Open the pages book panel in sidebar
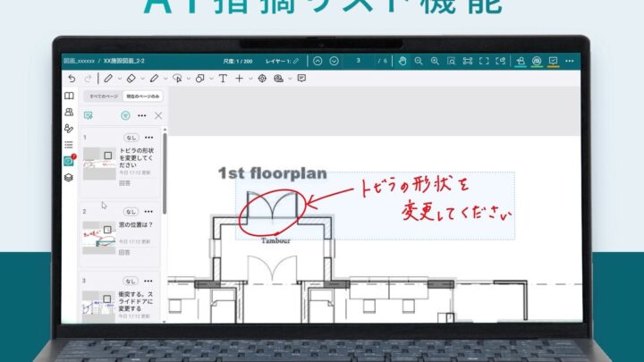This screenshot has width=644, height=362. pyautogui.click(x=69, y=96)
